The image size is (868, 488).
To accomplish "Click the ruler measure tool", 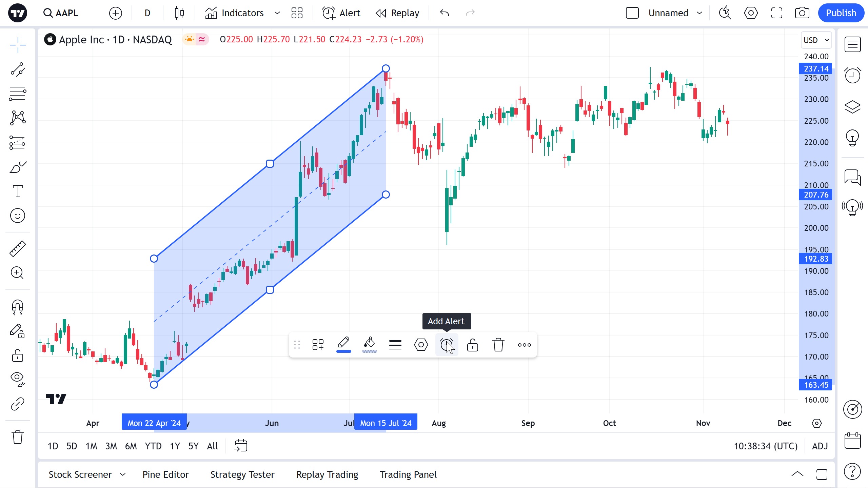I will click(18, 248).
